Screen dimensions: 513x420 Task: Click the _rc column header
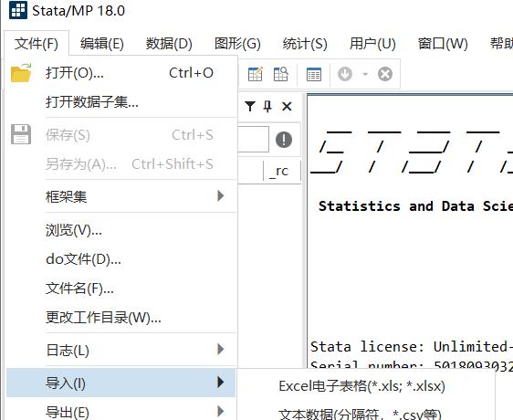[x=282, y=171]
